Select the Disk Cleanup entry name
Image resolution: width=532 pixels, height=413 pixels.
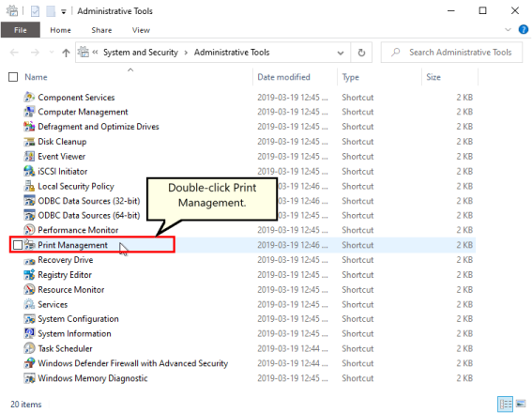62,142
